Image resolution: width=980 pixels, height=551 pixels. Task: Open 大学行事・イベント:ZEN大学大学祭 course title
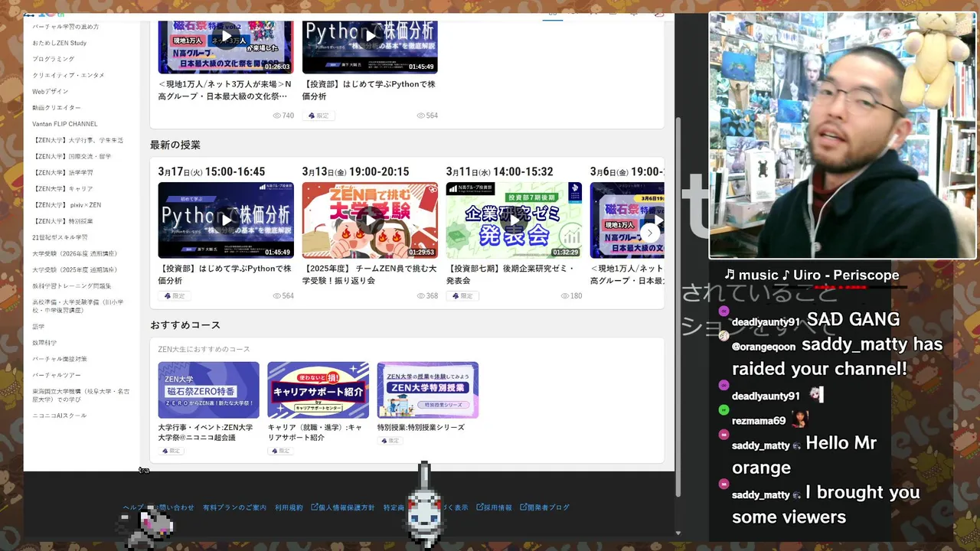[206, 432]
